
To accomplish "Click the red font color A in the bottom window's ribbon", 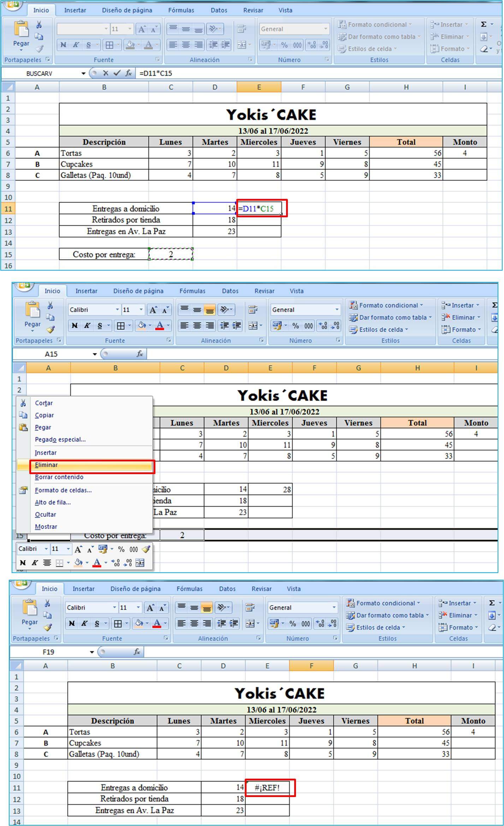I will pyautogui.click(x=157, y=623).
